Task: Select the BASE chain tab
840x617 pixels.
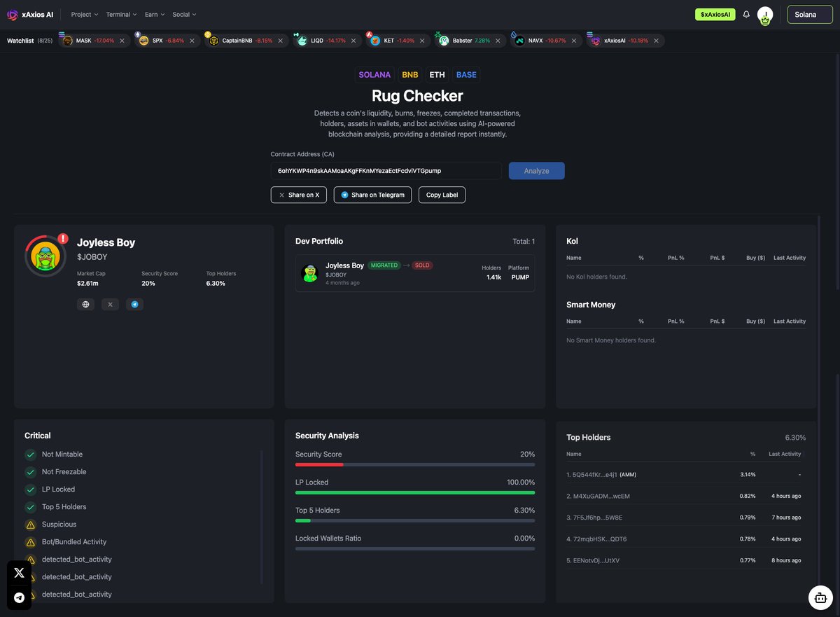Action: 466,75
